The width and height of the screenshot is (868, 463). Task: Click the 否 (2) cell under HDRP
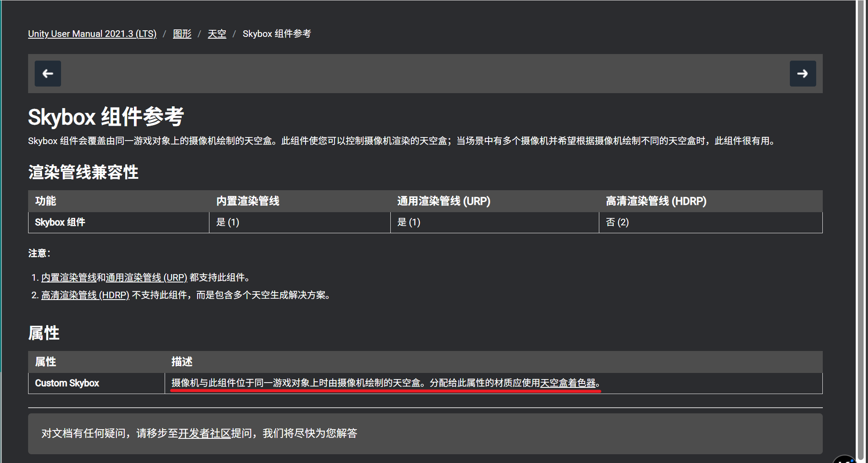[x=711, y=222]
